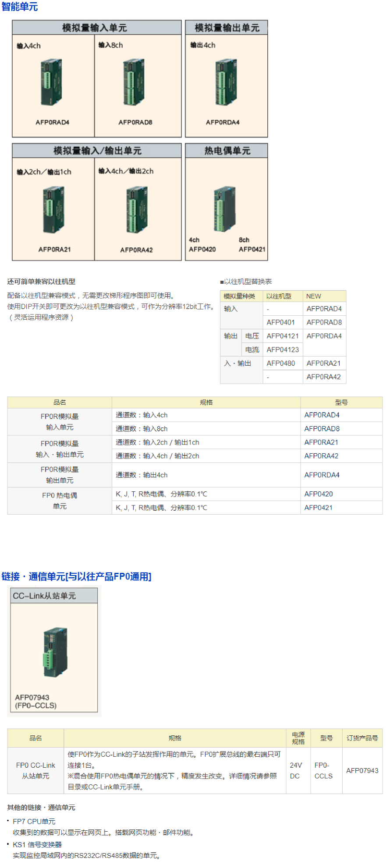Open the AFP0RA42 input 4ch/output 2ch image
Screen dimensions: 390x868
coord(137,210)
